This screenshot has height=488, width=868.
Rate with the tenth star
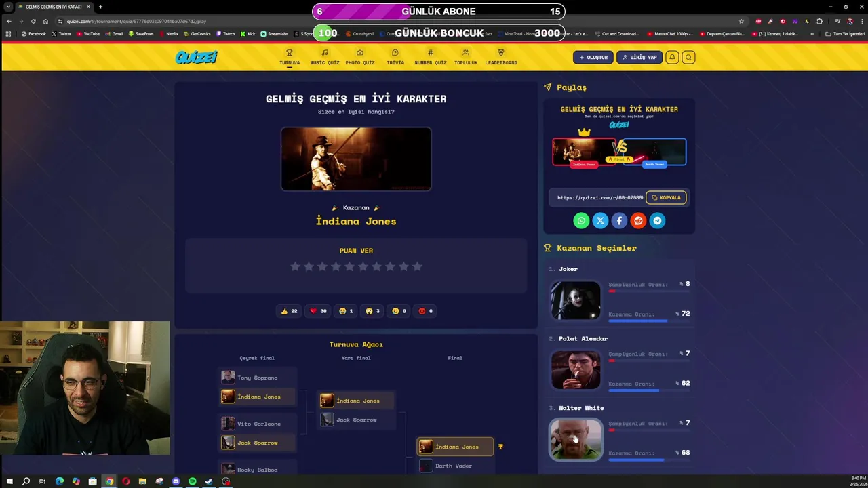(417, 267)
